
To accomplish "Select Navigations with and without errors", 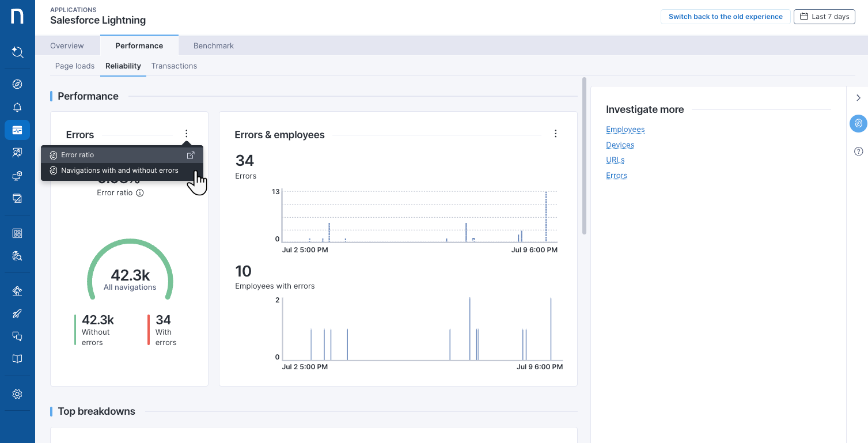I will pos(119,171).
